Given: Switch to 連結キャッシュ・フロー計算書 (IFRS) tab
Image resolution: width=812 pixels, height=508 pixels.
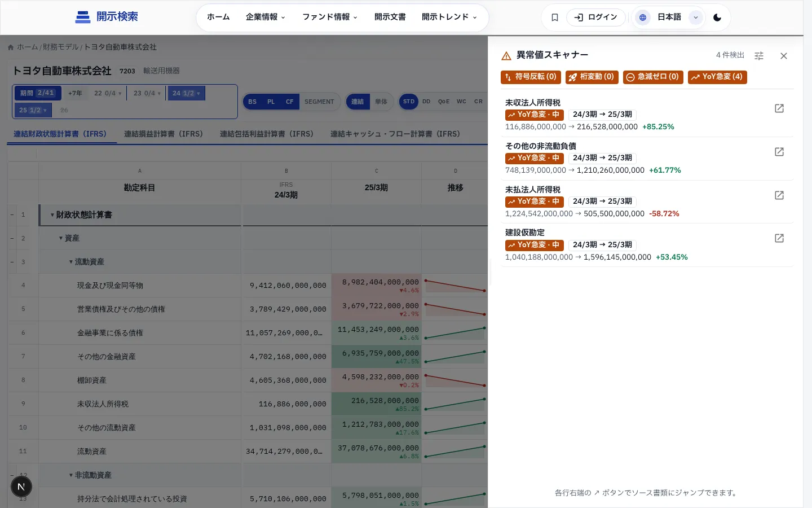Looking at the screenshot, I should point(395,134).
